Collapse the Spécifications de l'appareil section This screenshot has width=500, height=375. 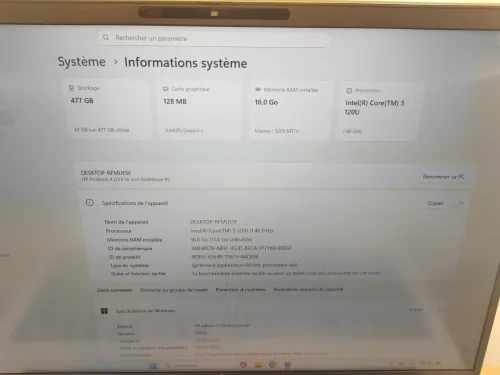461,203
